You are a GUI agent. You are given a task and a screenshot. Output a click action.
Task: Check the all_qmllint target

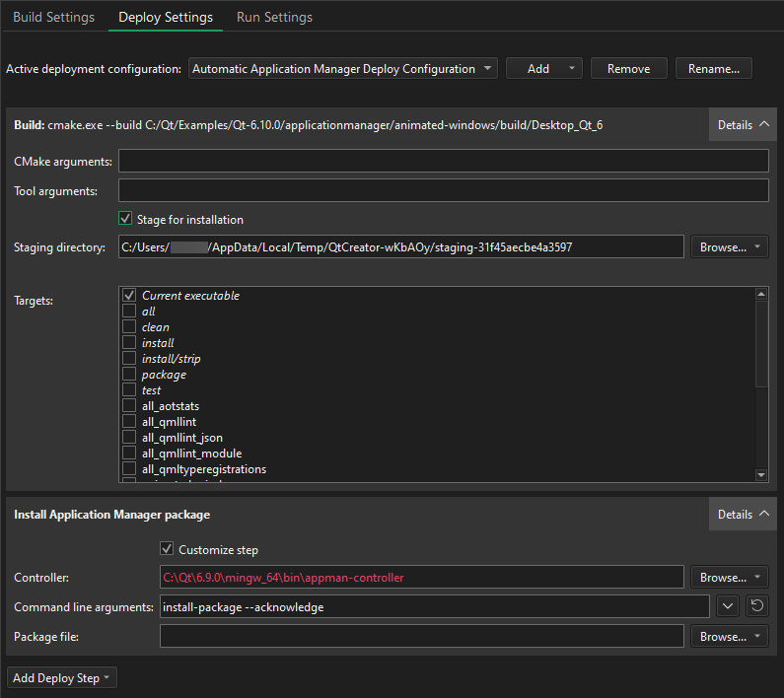point(129,422)
